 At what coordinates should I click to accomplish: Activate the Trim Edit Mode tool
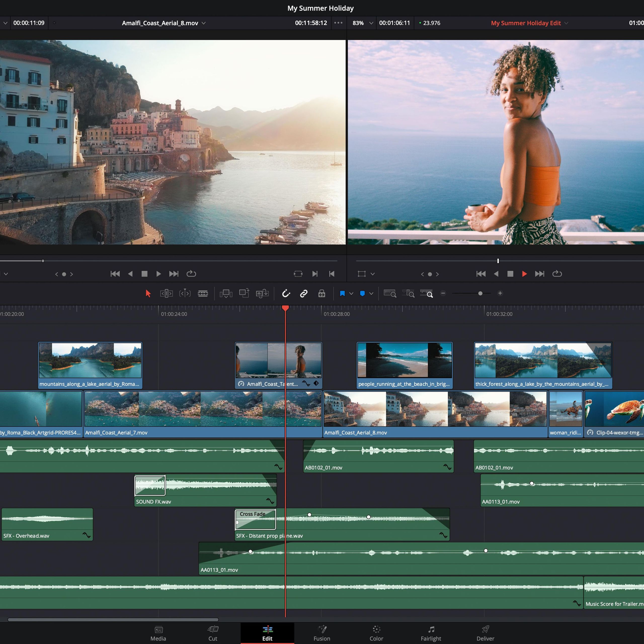(166, 293)
